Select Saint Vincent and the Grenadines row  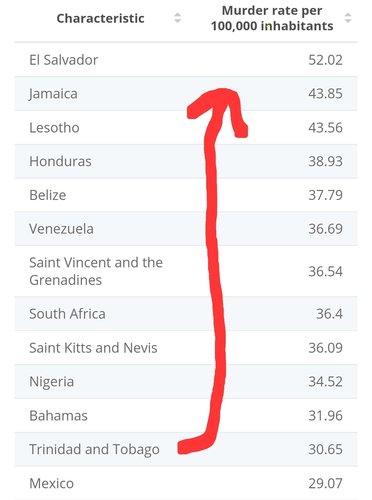click(x=186, y=271)
